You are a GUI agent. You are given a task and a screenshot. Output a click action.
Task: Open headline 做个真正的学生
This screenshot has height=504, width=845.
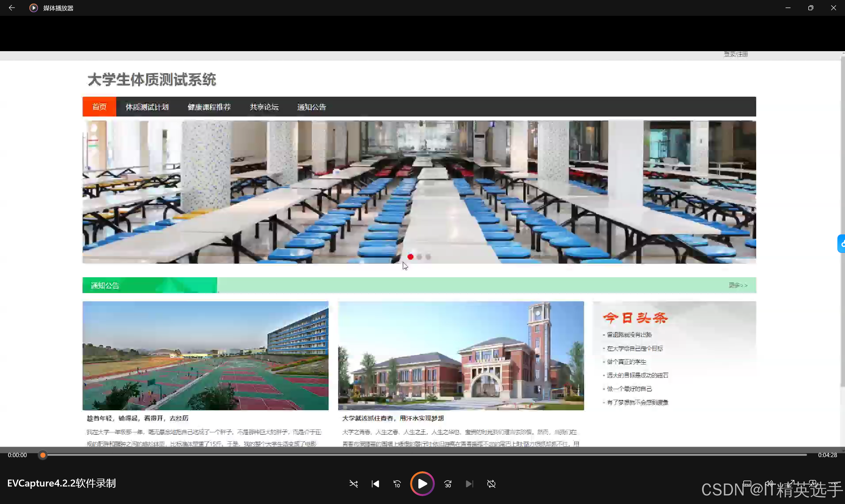click(626, 362)
